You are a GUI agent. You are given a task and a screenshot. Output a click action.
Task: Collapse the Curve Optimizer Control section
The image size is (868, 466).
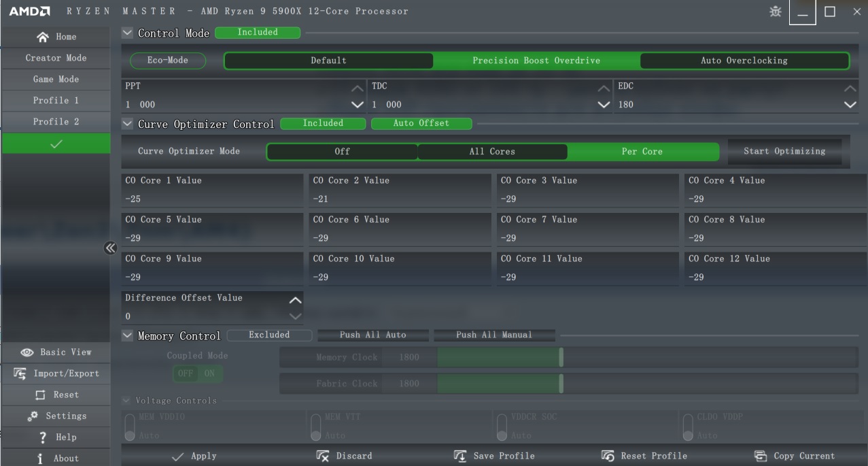click(x=127, y=123)
